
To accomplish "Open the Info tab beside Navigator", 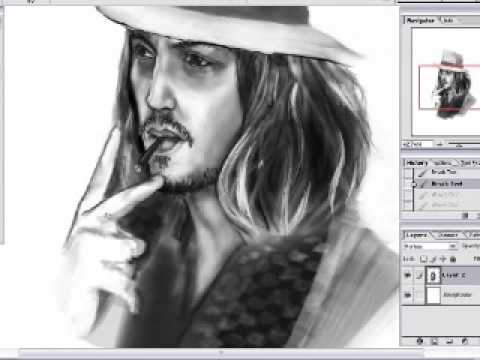I will point(449,21).
